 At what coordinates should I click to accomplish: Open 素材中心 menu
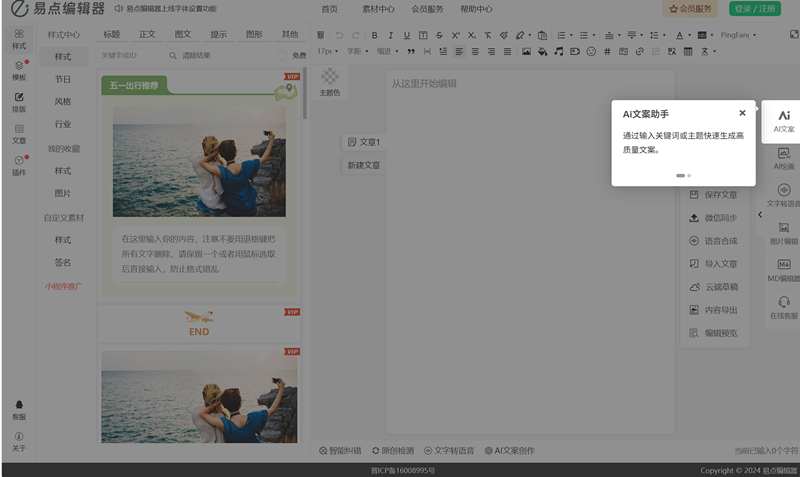point(378,9)
